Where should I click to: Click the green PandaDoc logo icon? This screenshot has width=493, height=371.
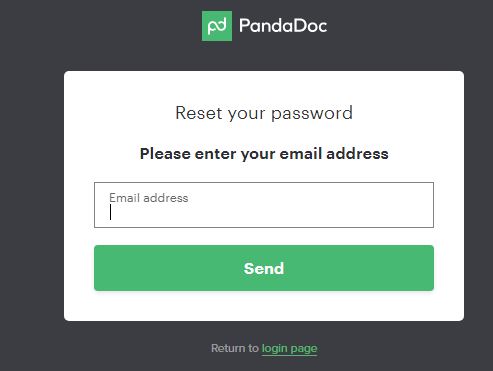217,26
